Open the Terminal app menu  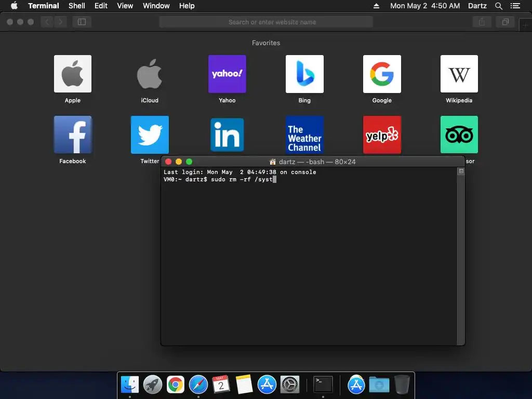pyautogui.click(x=44, y=6)
